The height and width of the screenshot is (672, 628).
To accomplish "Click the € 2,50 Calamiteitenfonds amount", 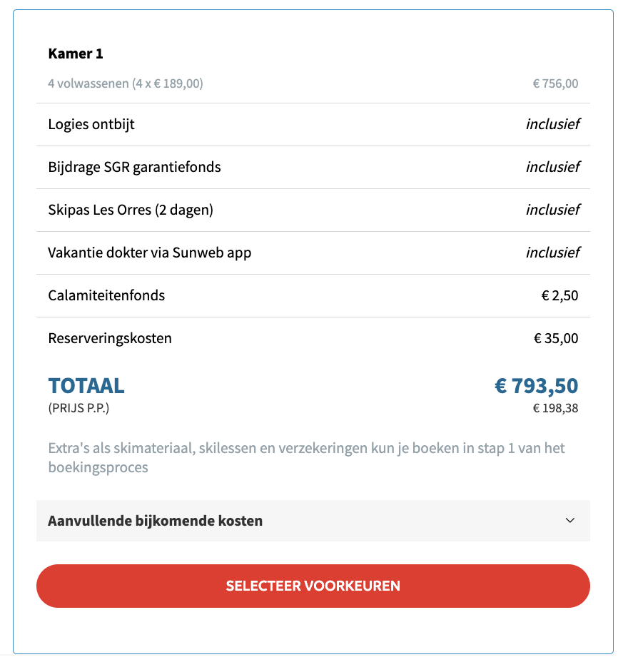I will click(x=559, y=295).
